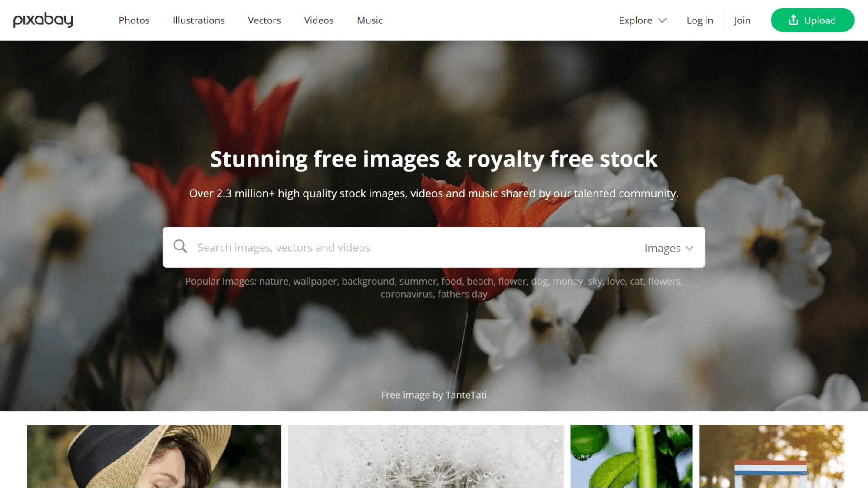Click the Log in button

click(x=699, y=20)
